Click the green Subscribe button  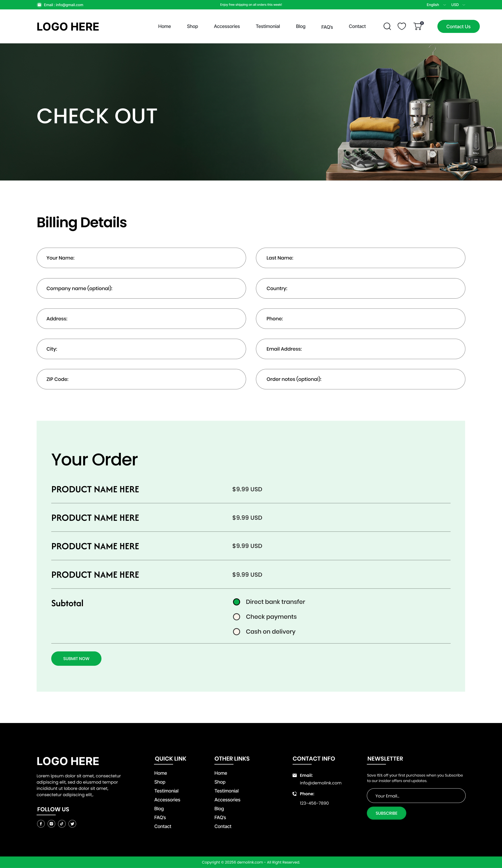click(386, 813)
